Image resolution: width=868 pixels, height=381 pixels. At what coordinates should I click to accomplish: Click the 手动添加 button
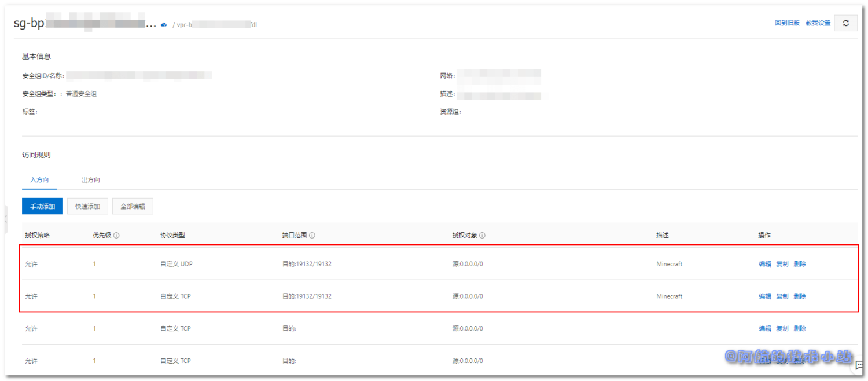coord(42,206)
